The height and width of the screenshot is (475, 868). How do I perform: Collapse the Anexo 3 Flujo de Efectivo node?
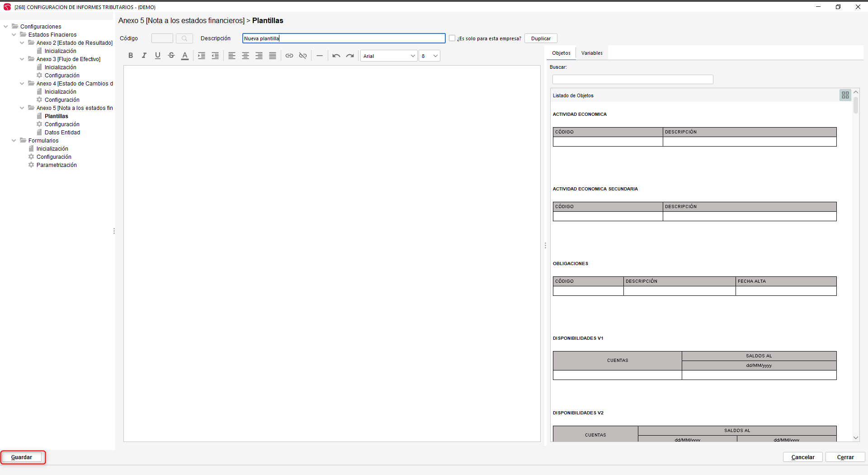22,59
